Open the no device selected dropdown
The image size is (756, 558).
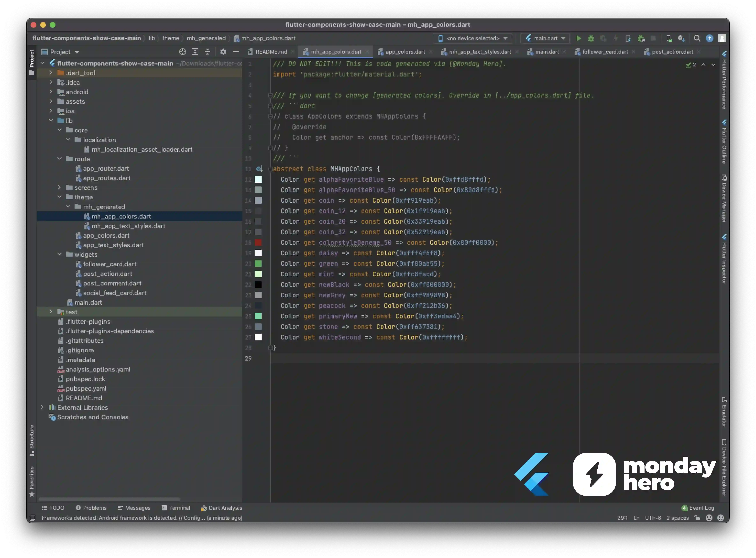pyautogui.click(x=472, y=39)
